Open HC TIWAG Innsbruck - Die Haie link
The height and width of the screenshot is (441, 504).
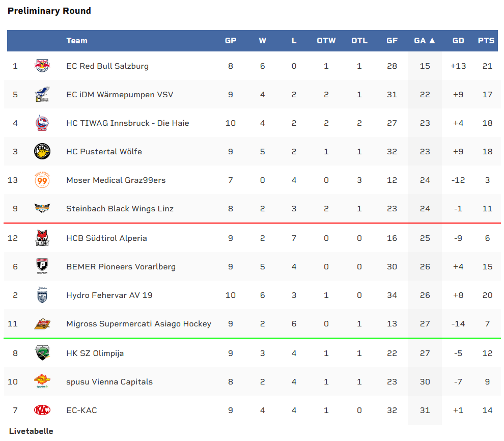tap(128, 123)
